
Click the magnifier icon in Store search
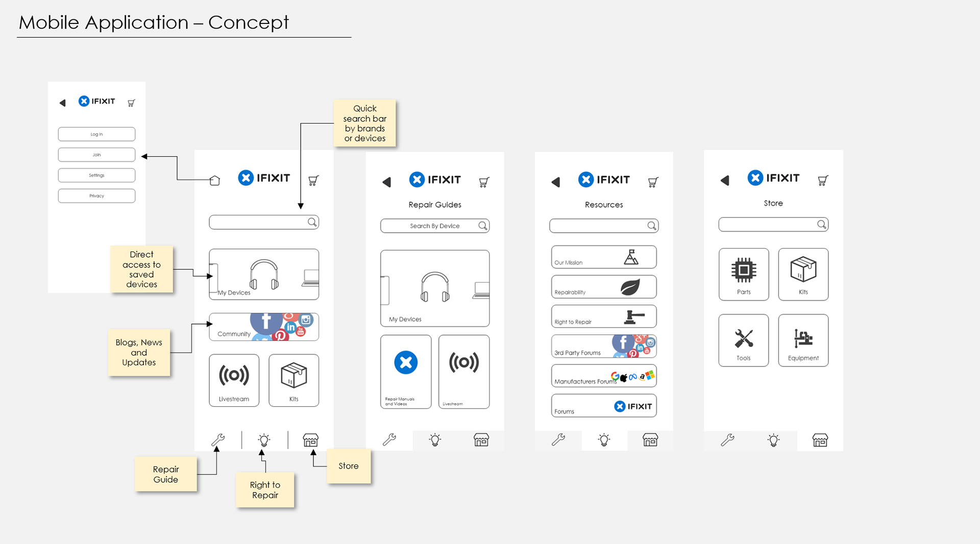pyautogui.click(x=821, y=225)
